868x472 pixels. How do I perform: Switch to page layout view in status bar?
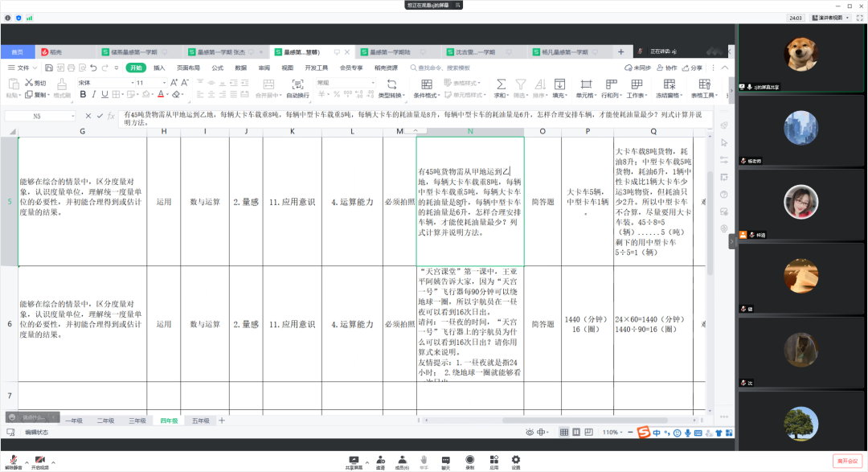[576, 432]
